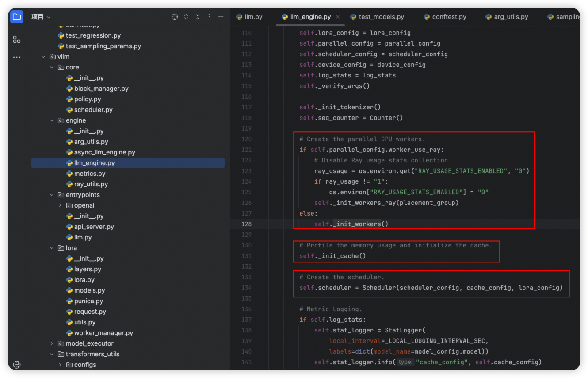
Task: Open the 项目 view dropdown
Action: (41, 17)
